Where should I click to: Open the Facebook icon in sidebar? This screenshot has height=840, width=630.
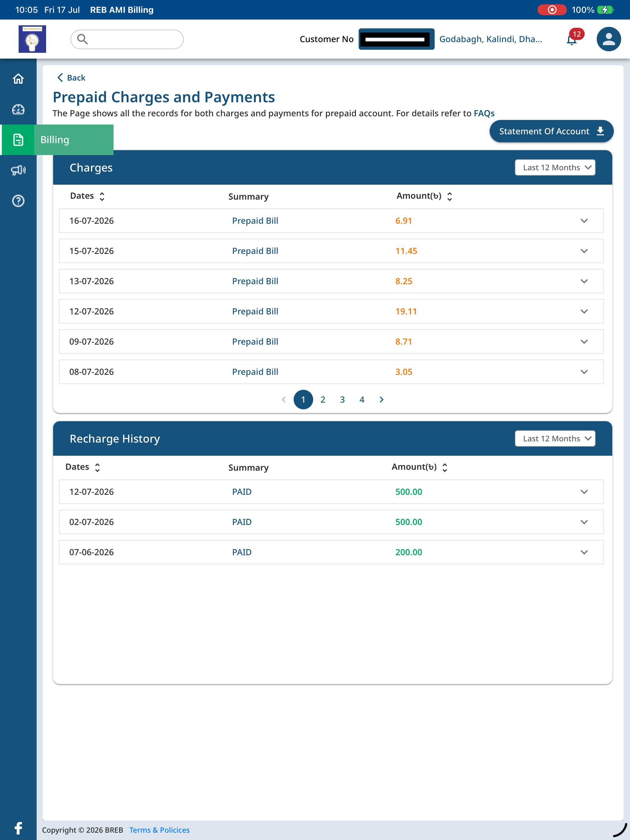18,828
